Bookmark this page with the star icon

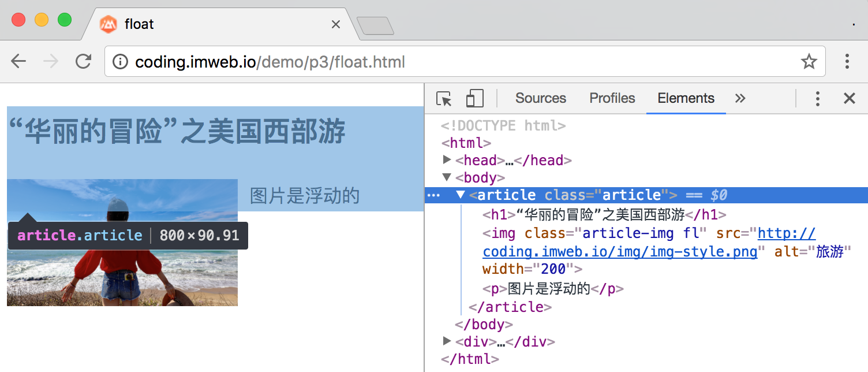coord(809,61)
